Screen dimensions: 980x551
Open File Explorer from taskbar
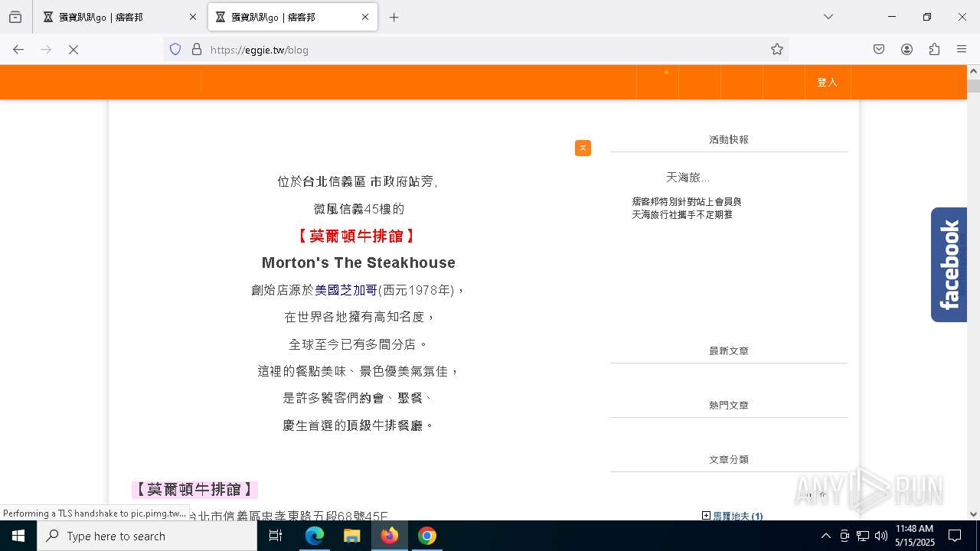pyautogui.click(x=351, y=536)
